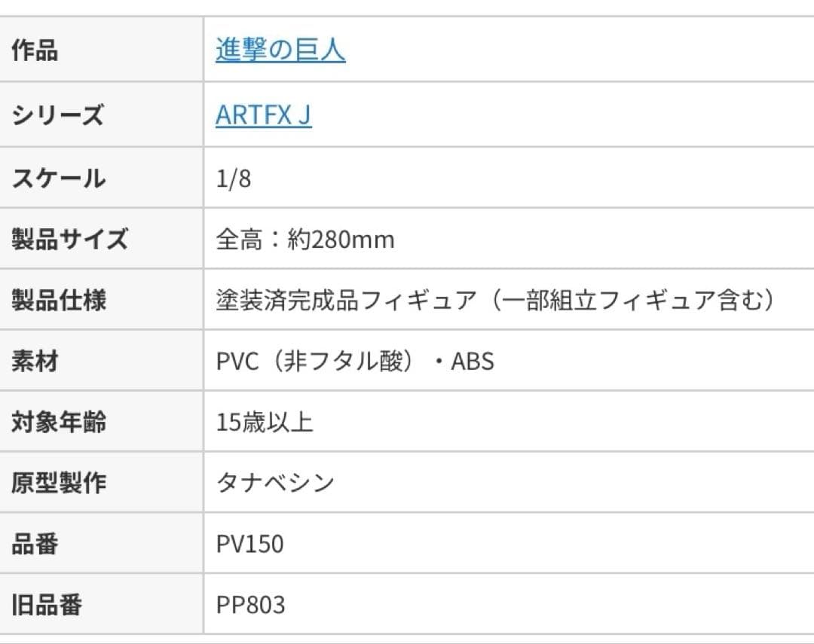Screen dimensions: 814x644
Task: Click the 15歳以上 age value
Action: pyautogui.click(x=265, y=423)
